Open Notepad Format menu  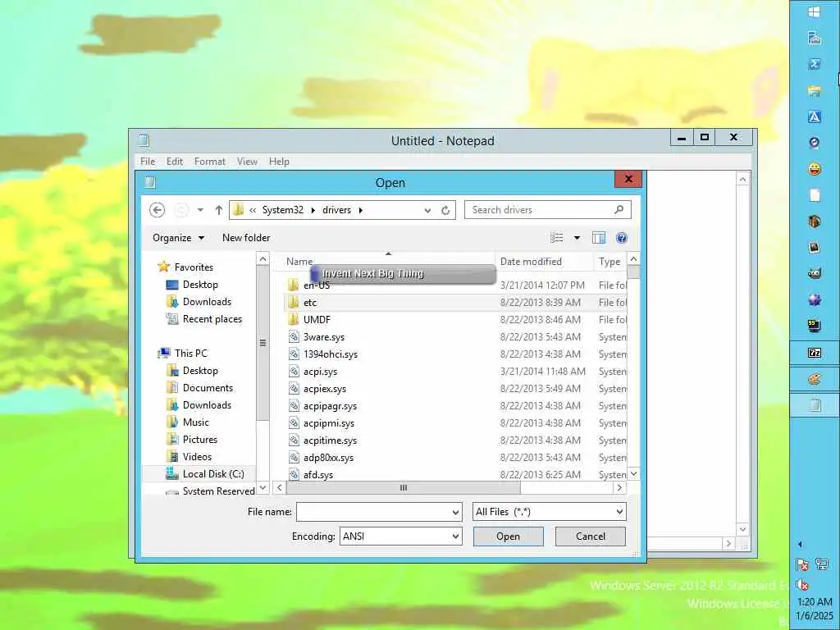[209, 162]
